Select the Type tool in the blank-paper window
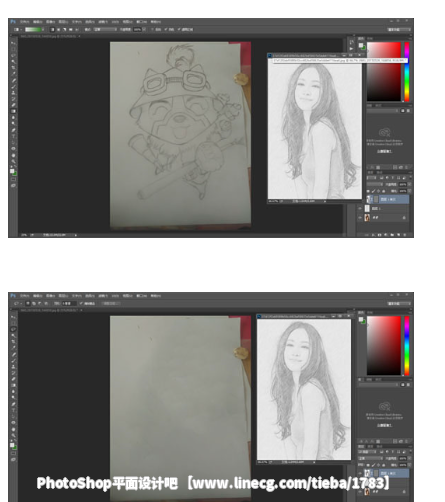Viewport: 445px width, 502px height. click(x=13, y=410)
